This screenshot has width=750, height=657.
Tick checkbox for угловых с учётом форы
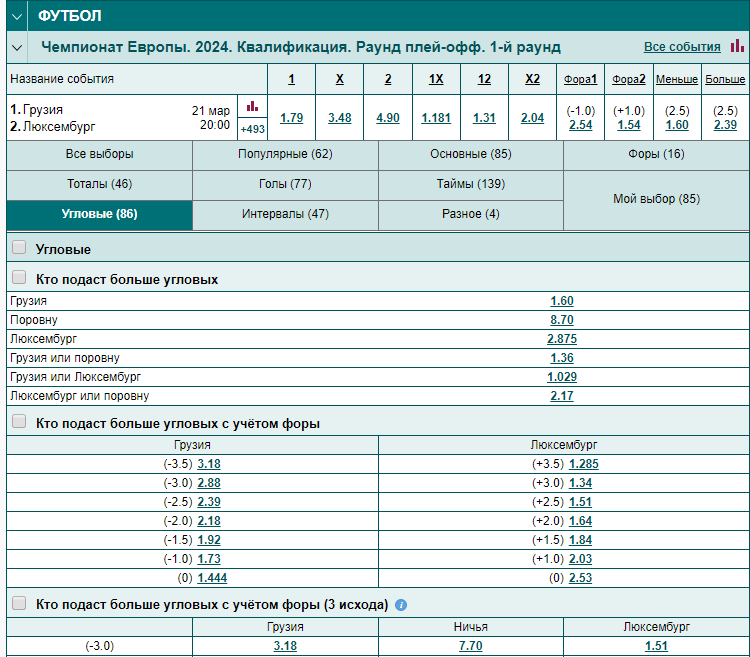(19, 421)
